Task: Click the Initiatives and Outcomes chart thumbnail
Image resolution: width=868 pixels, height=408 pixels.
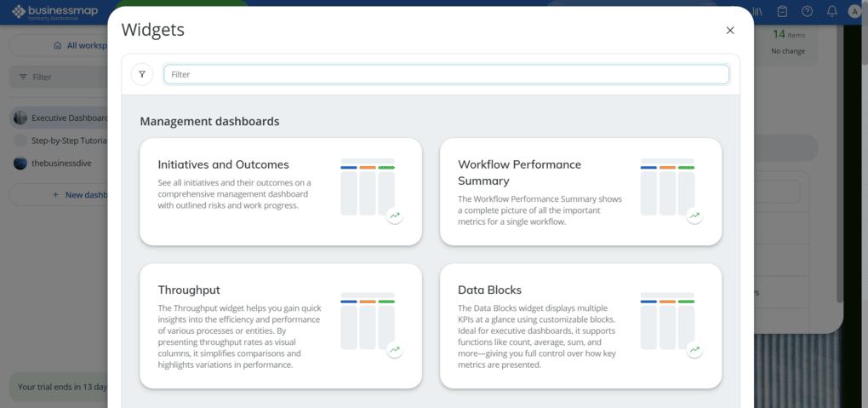Action: 368,187
